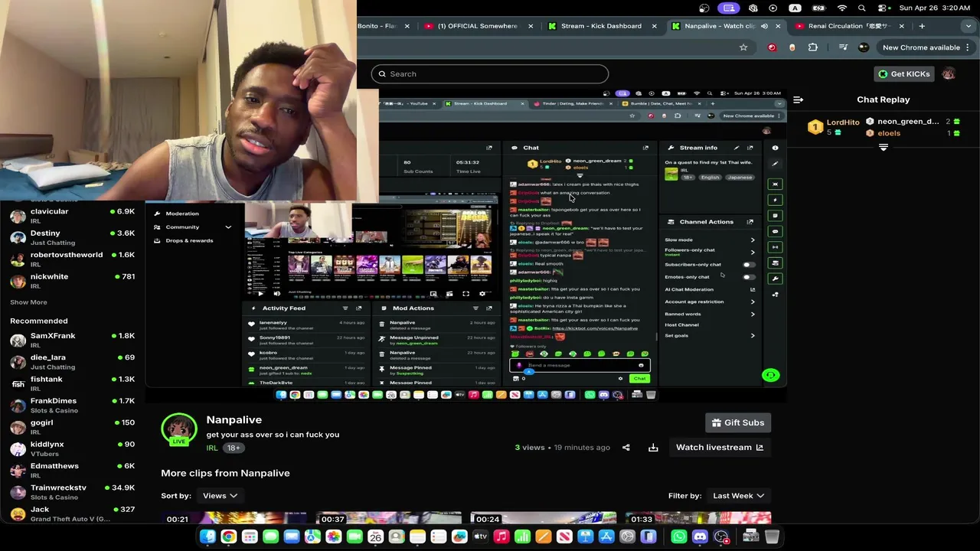Launch Photos from the Dock
The width and height of the screenshot is (980, 551).
(333, 537)
